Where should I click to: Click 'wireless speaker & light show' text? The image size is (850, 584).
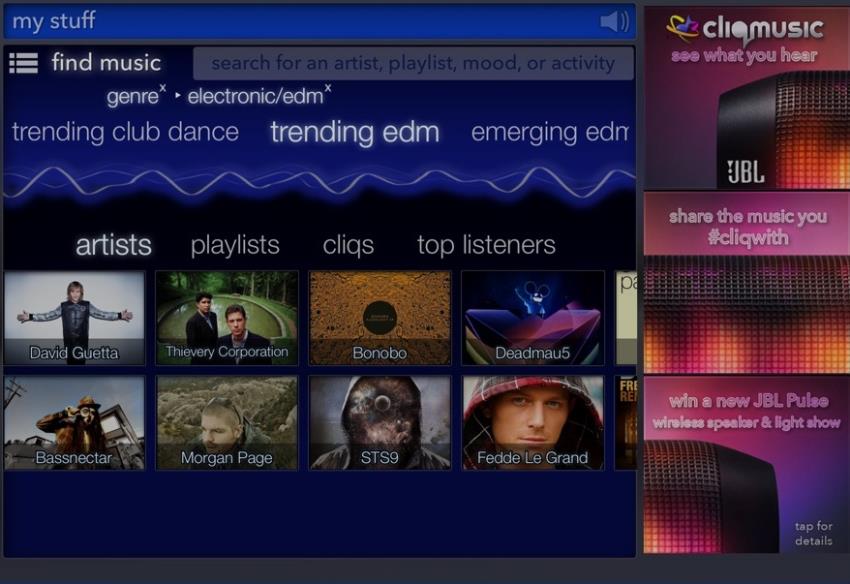pos(746,422)
